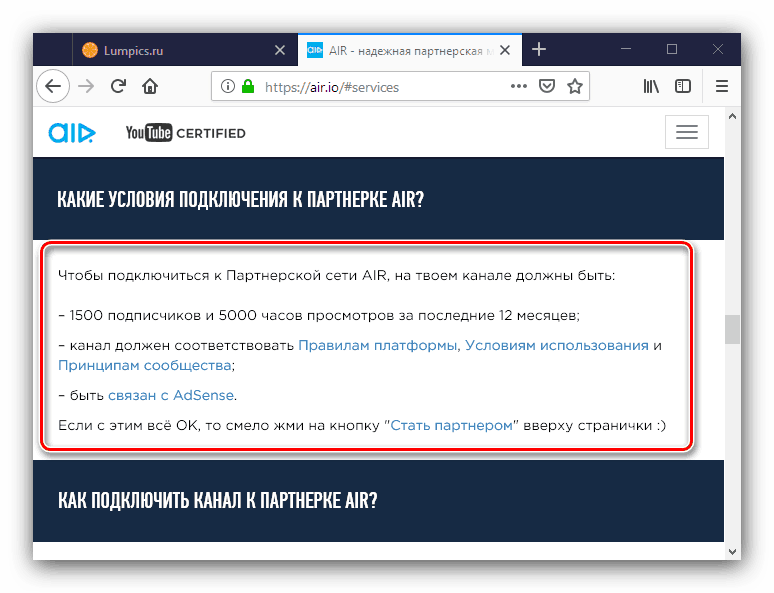This screenshot has width=774, height=593.
Task: Click the Чтобы подключиться к Партнерской сети text
Action: point(337,275)
